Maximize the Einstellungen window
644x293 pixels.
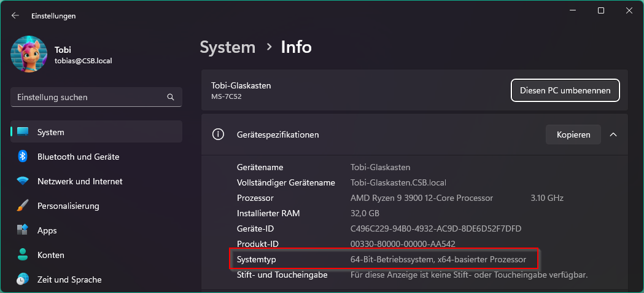point(601,10)
